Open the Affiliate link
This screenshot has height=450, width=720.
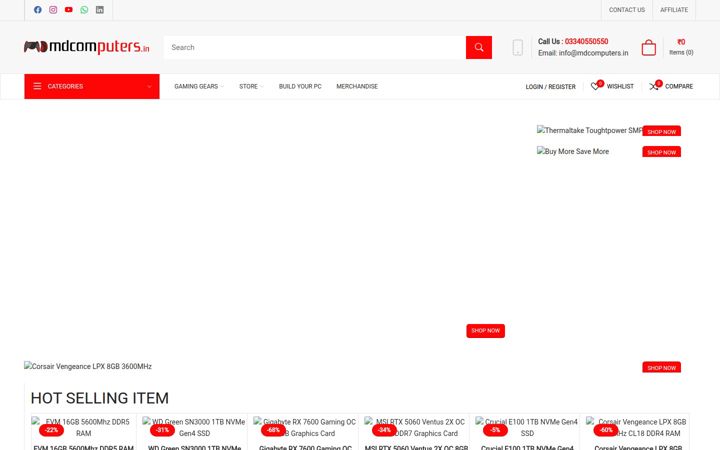tap(674, 10)
